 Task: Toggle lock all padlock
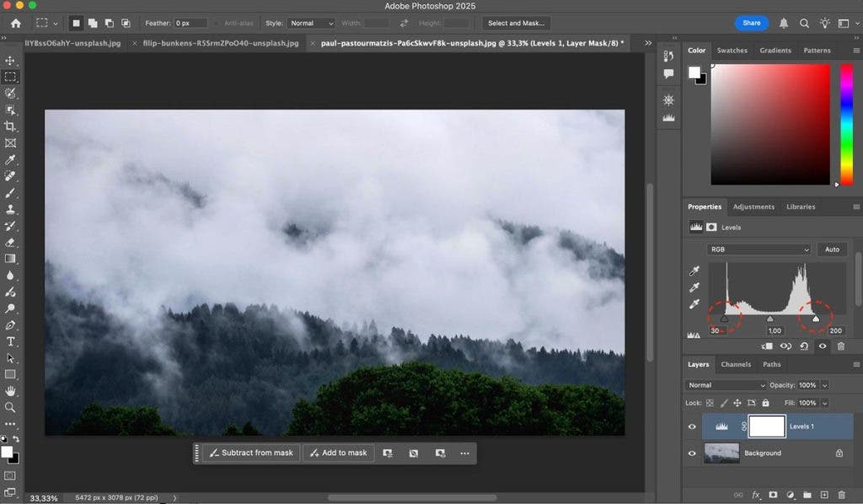click(765, 403)
